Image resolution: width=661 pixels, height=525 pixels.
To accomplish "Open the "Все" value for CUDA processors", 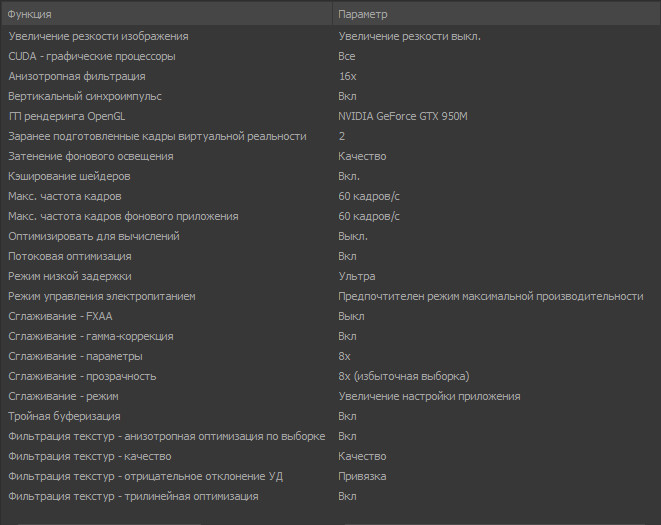I will [x=347, y=56].
